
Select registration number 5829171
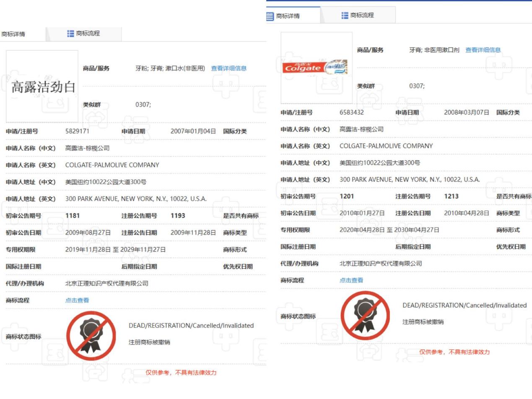coord(77,131)
